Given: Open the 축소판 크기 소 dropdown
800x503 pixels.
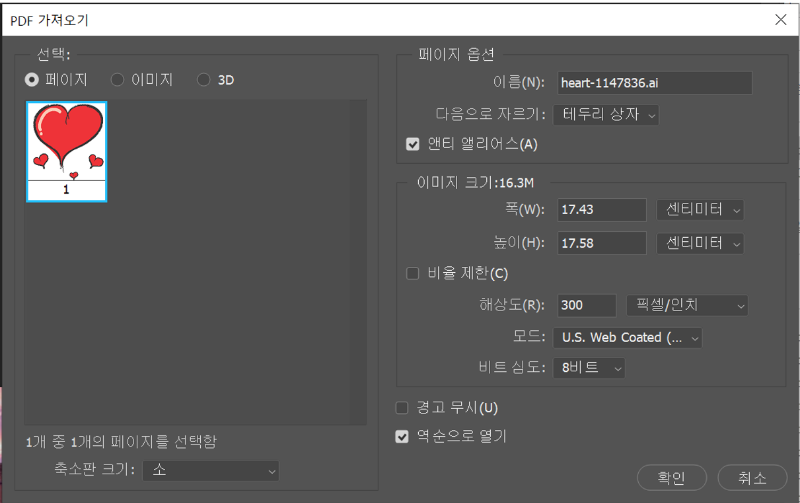Looking at the screenshot, I should coord(211,470).
